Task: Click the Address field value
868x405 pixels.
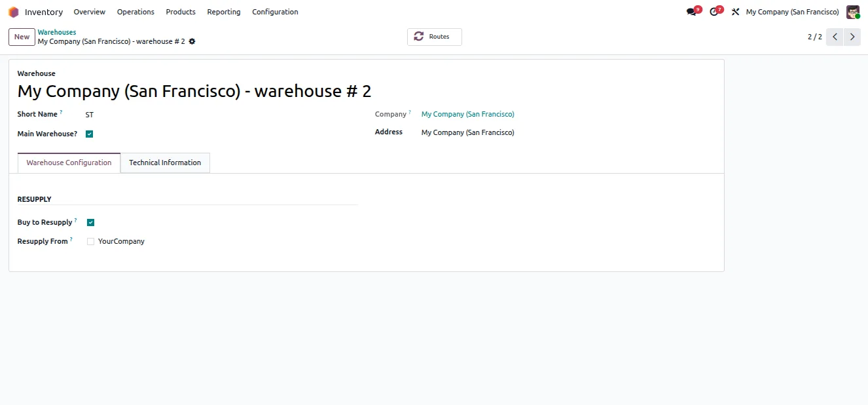Action: point(468,132)
